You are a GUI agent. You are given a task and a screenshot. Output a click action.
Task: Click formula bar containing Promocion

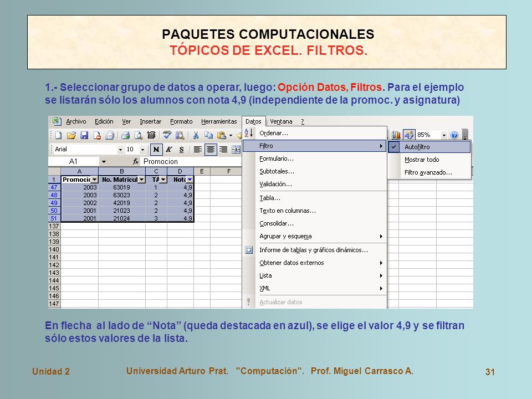pyautogui.click(x=192, y=161)
